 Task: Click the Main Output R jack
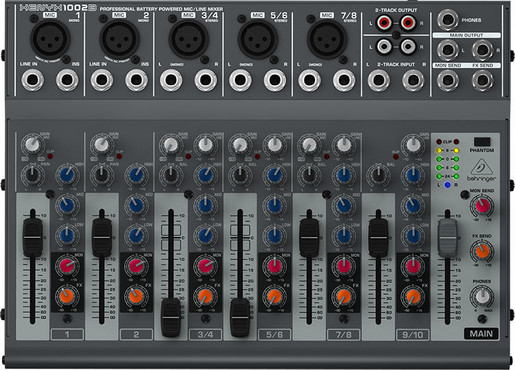point(482,50)
